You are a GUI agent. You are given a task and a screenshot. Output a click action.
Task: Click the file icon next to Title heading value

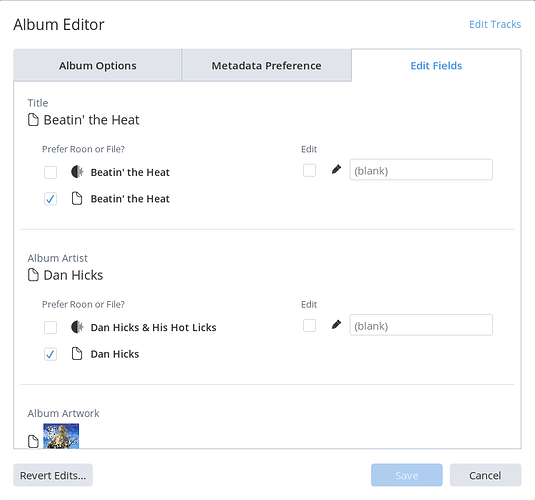click(33, 120)
